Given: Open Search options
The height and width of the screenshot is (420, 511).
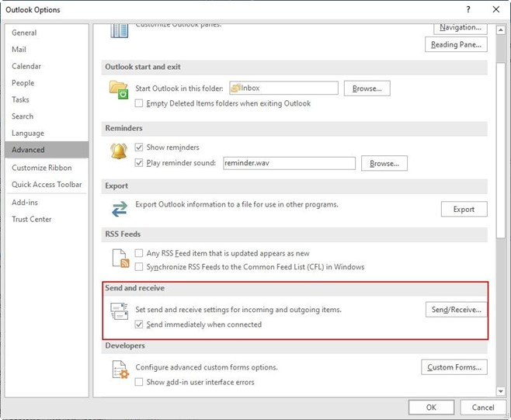Looking at the screenshot, I should click(47, 116).
